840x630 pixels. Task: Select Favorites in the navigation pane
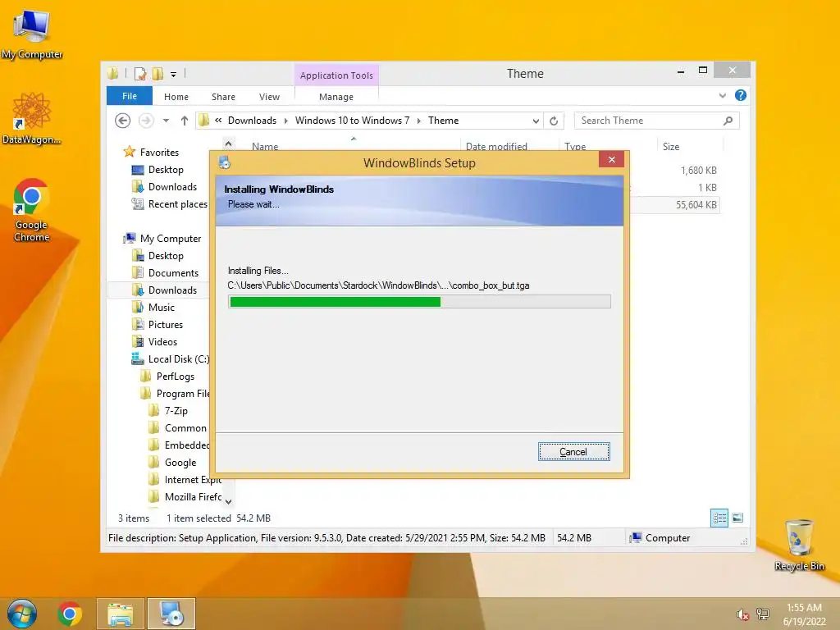click(159, 152)
